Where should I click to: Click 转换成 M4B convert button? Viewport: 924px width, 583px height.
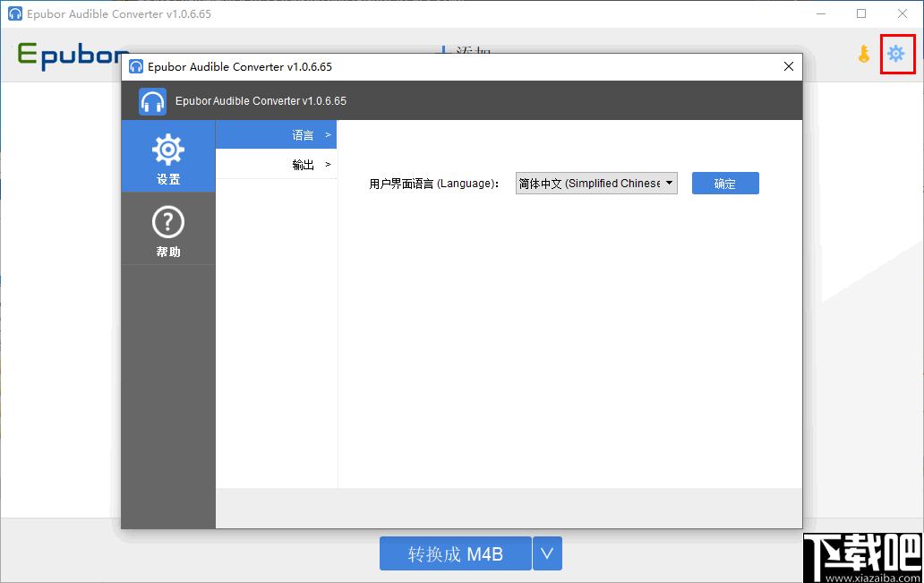(456, 553)
